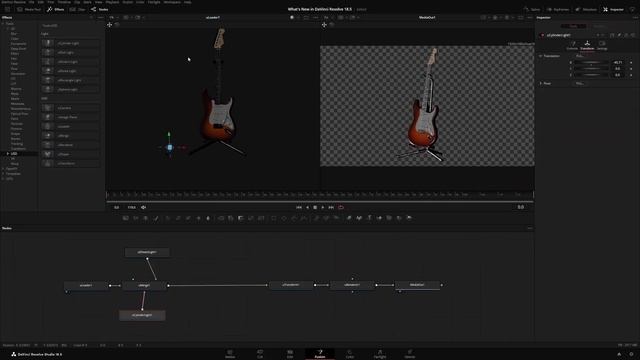This screenshot has width=640, height=360.
Task: Toggle keyframe for Z translation
Action: point(631,75)
